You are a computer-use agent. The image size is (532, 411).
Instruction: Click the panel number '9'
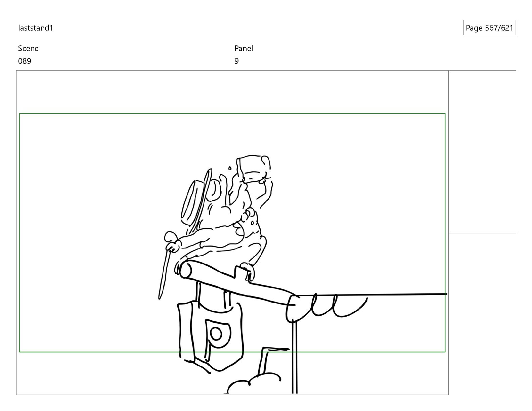tap(236, 61)
